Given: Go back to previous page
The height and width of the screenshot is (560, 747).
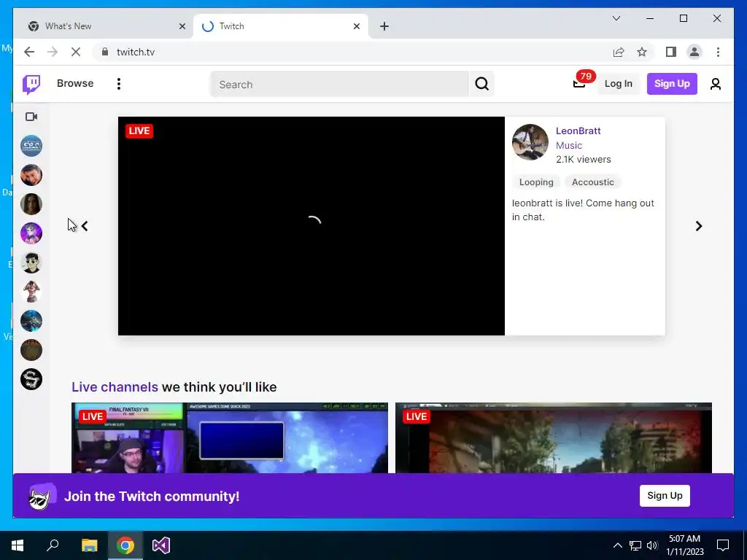Looking at the screenshot, I should pos(29,52).
